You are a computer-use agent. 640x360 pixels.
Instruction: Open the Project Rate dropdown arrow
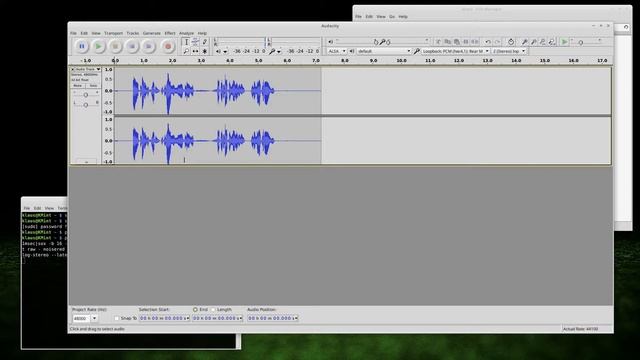coord(94,318)
